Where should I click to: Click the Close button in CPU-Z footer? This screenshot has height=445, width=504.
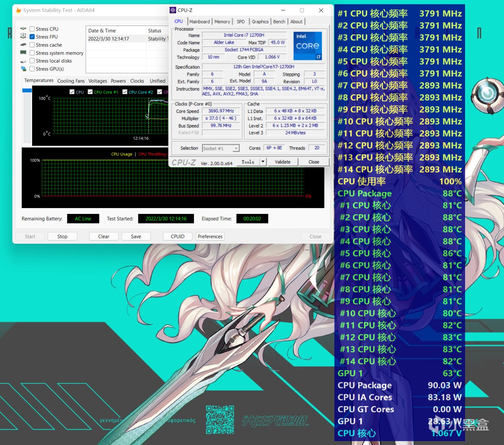(314, 162)
